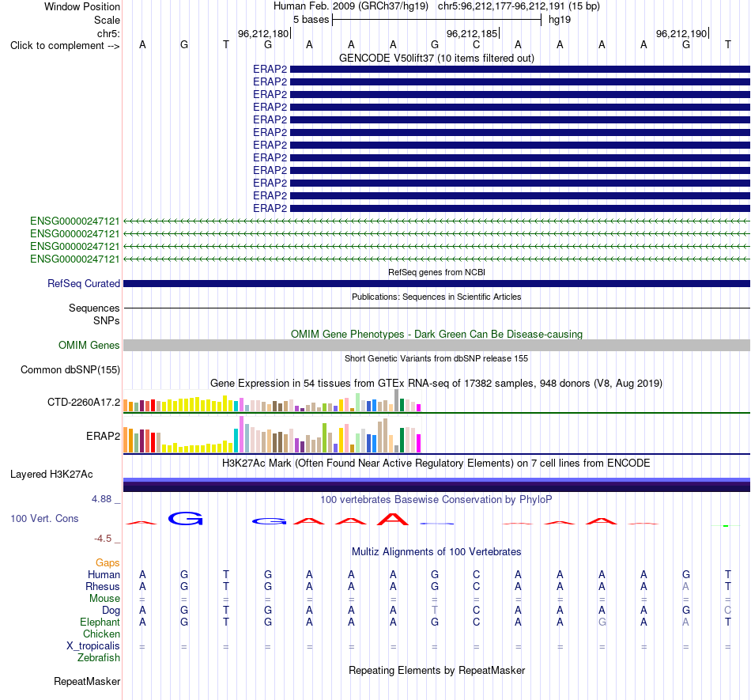The image size is (751, 700).
Task: Click the Human alignment row label
Action: 104,574
